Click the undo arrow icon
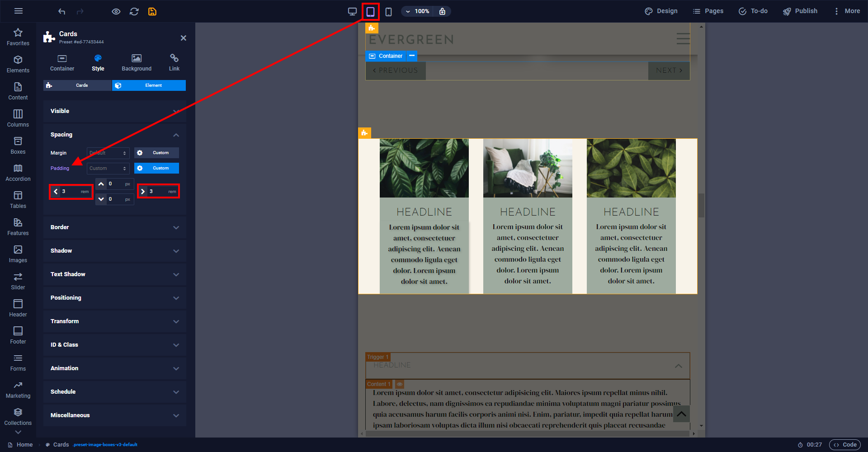This screenshot has height=452, width=868. [x=62, y=11]
